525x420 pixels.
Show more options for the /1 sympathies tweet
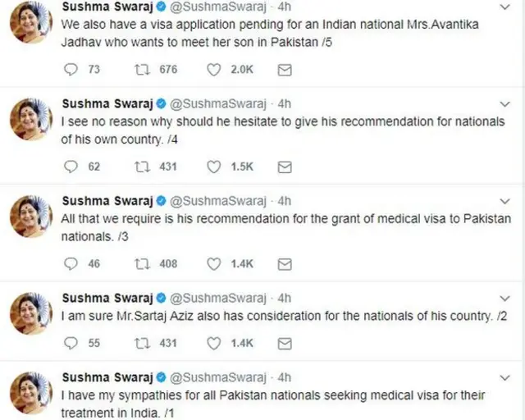coord(506,377)
